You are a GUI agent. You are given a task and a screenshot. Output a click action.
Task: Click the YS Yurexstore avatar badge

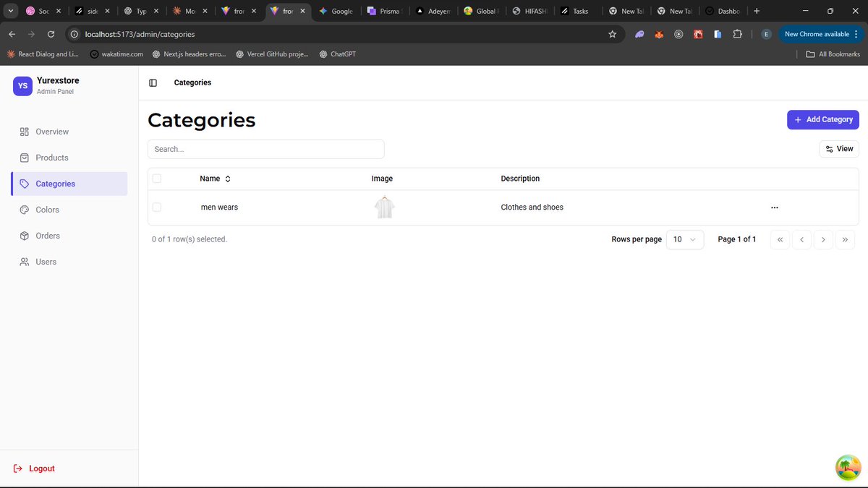click(x=22, y=85)
